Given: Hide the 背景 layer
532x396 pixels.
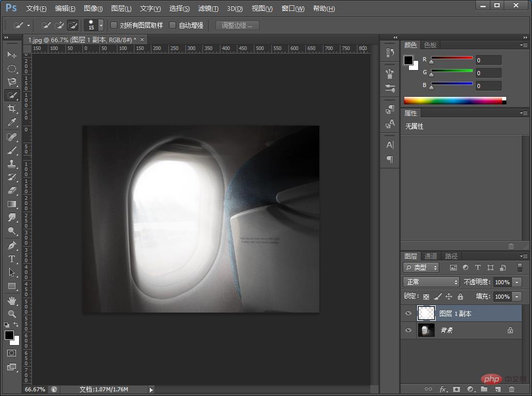Looking at the screenshot, I should (x=408, y=330).
